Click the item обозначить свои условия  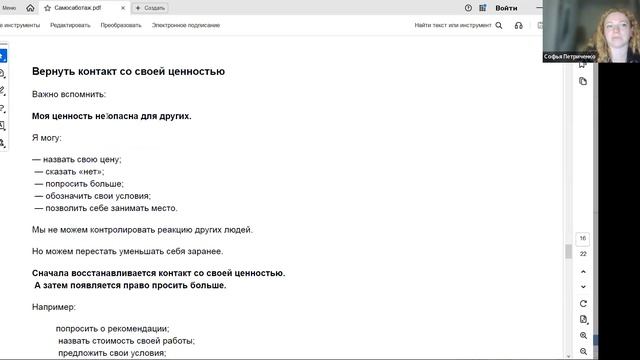[x=93, y=196]
